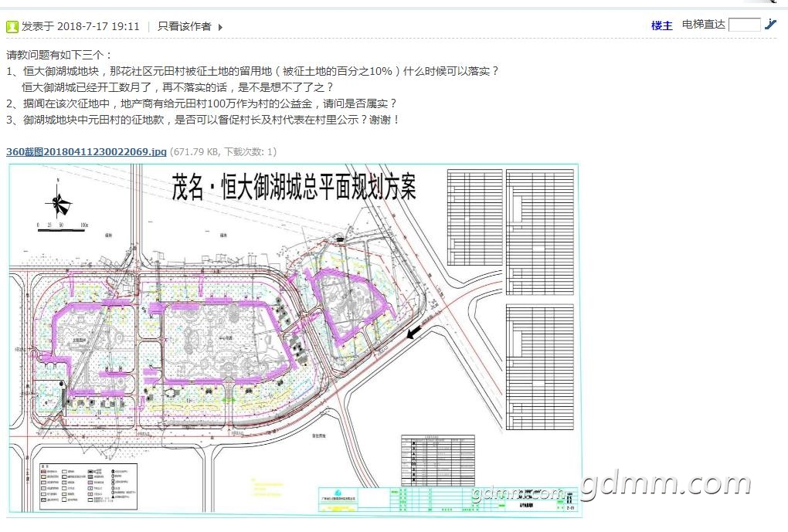The image size is (788, 532).
Task: Click question 3 about 征地款 公示
Action: coord(203,120)
